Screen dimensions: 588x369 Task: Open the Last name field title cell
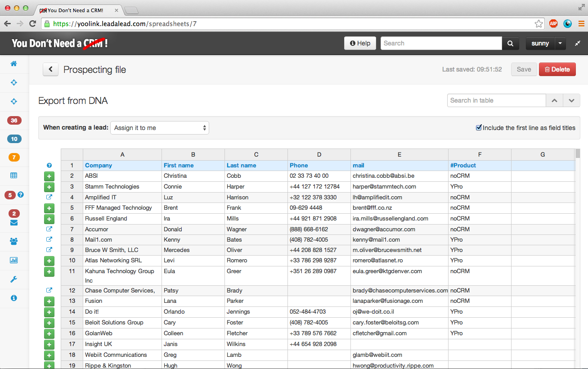tap(256, 166)
